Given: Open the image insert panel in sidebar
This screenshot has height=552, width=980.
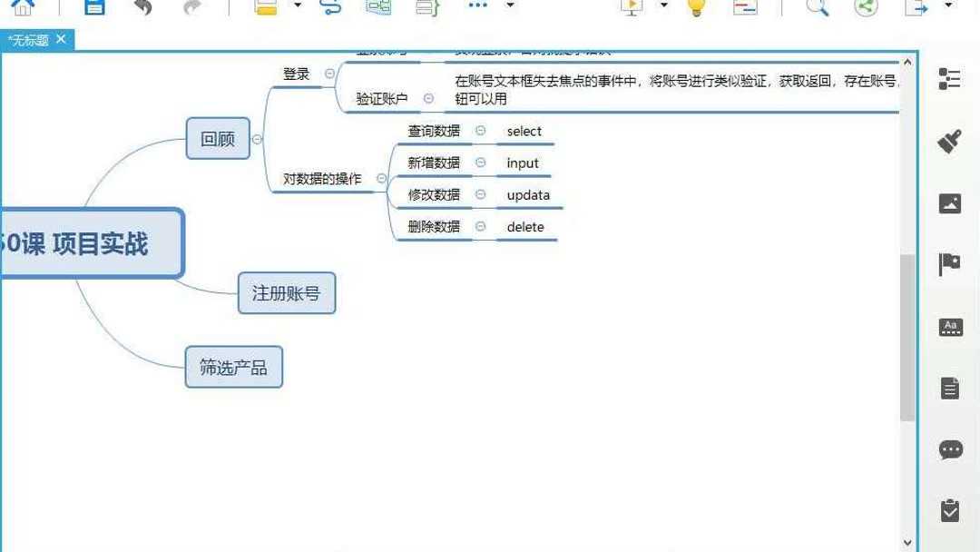Looking at the screenshot, I should pyautogui.click(x=950, y=202).
